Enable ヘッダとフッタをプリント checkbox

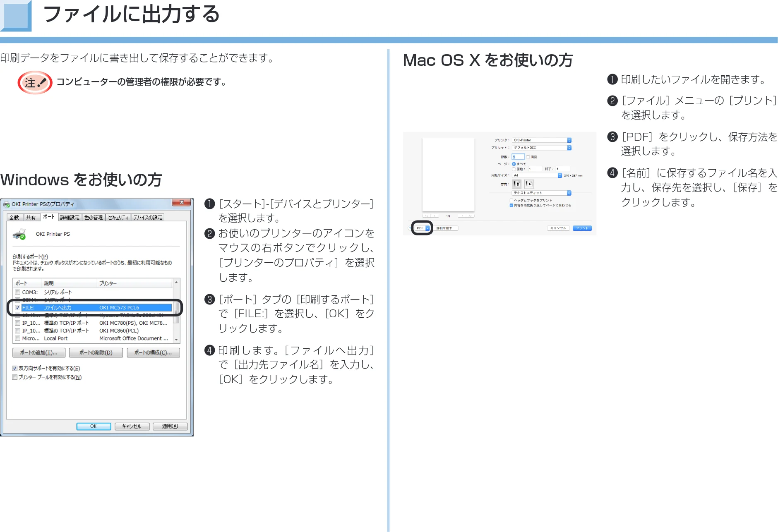click(511, 201)
